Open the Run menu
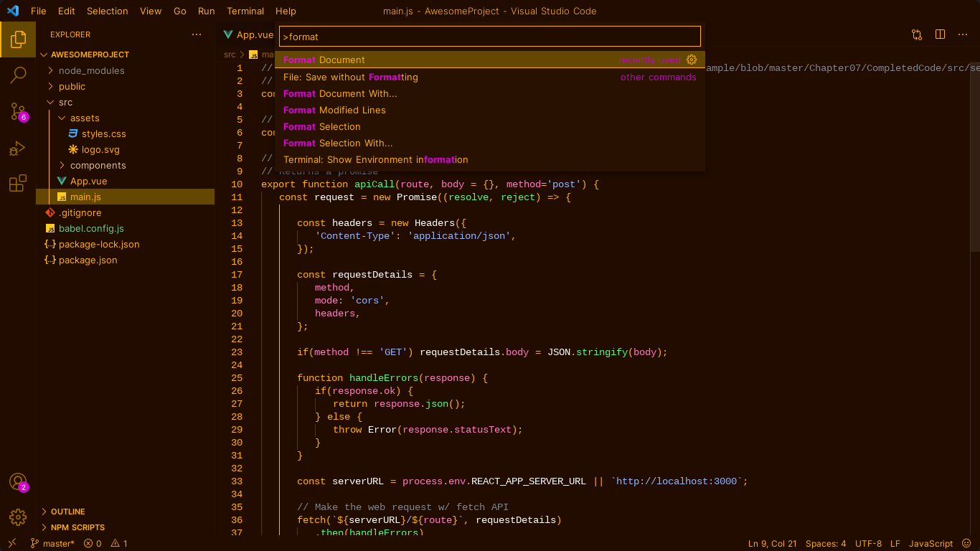The height and width of the screenshot is (551, 980). coord(207,11)
